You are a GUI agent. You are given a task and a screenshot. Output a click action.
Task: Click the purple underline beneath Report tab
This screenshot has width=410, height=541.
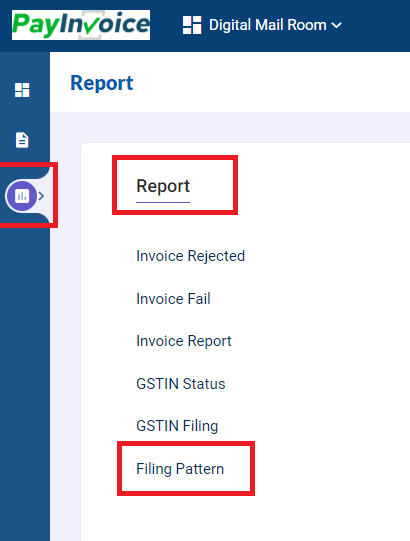163,202
